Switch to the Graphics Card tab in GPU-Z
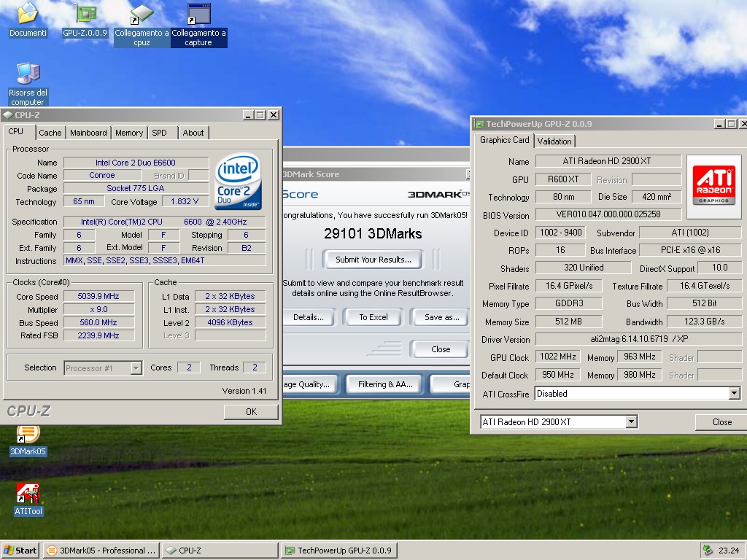 pos(505,140)
